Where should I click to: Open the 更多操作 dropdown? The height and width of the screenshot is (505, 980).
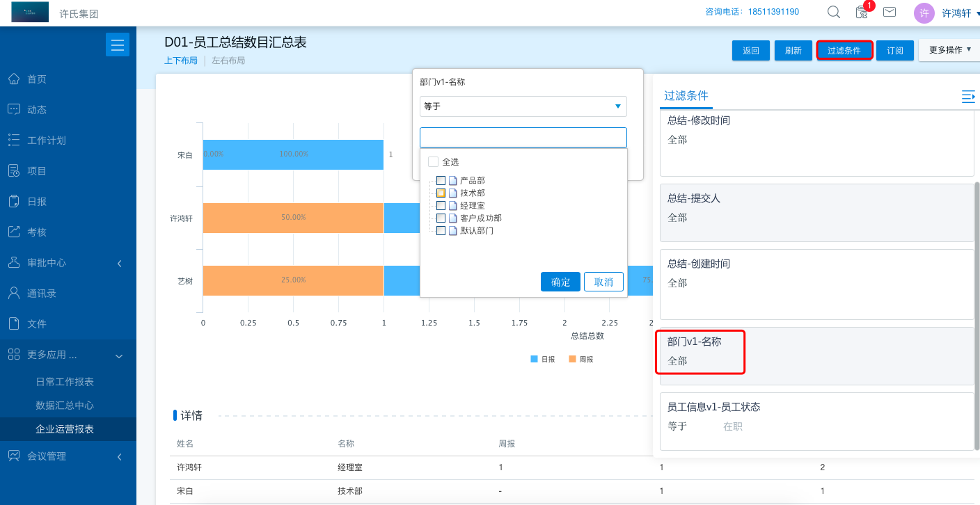point(949,50)
